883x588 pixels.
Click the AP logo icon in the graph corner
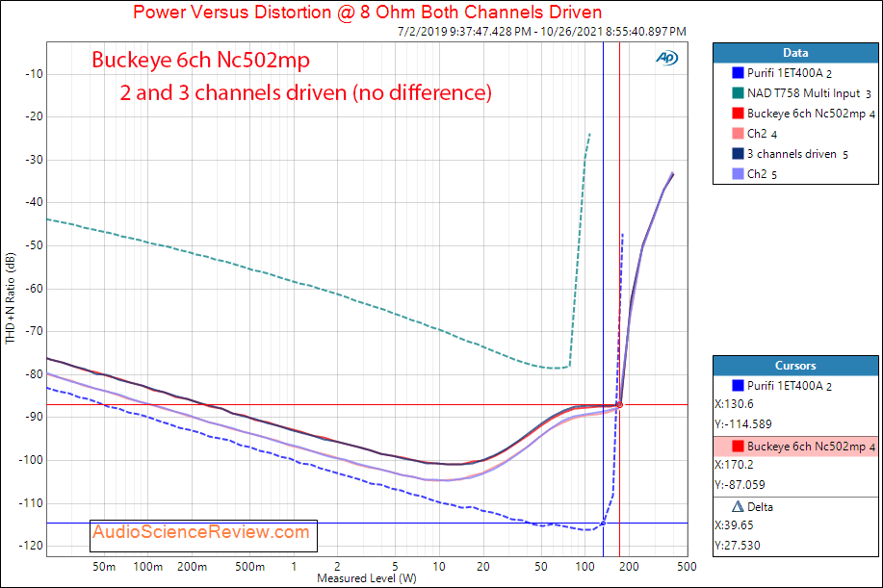[666, 58]
